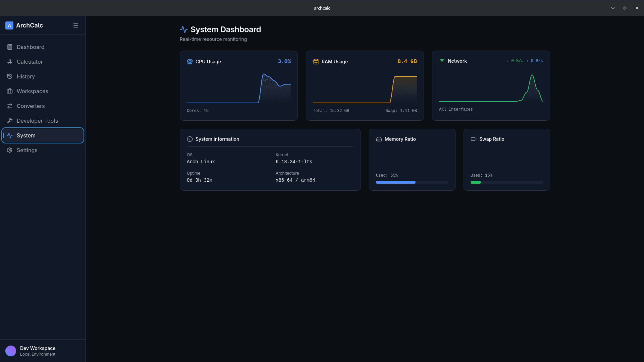Click the Total: 15.32 GB text
Viewport: 644px width, 362px height.
[x=331, y=111]
